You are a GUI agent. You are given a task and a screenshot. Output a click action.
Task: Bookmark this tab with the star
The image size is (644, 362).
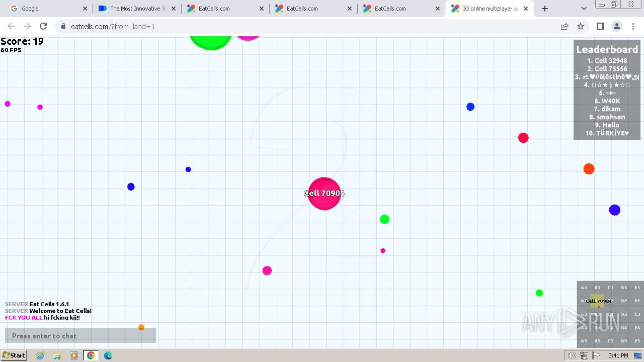581,26
